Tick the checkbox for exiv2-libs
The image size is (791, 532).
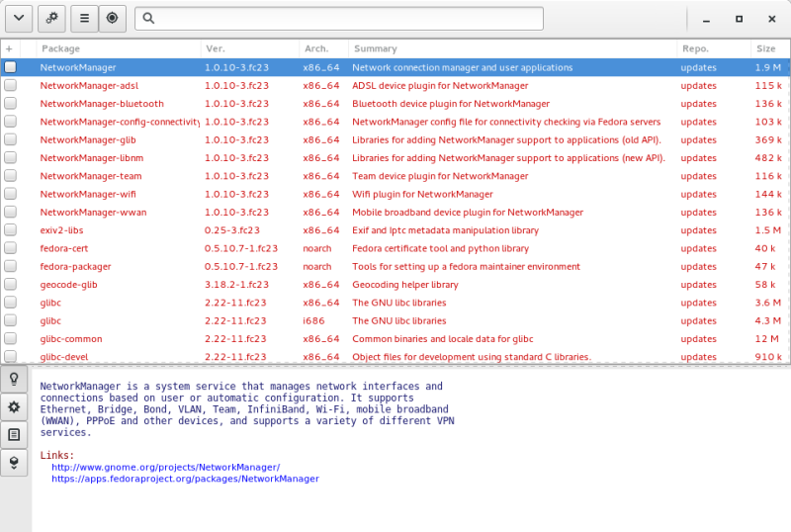coord(10,230)
